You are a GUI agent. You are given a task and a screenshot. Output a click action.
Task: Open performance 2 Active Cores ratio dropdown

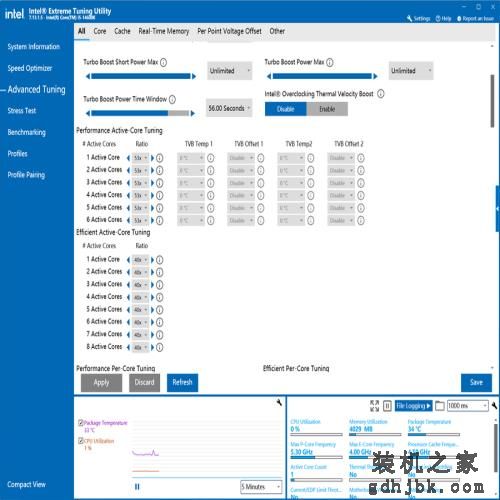click(x=140, y=170)
